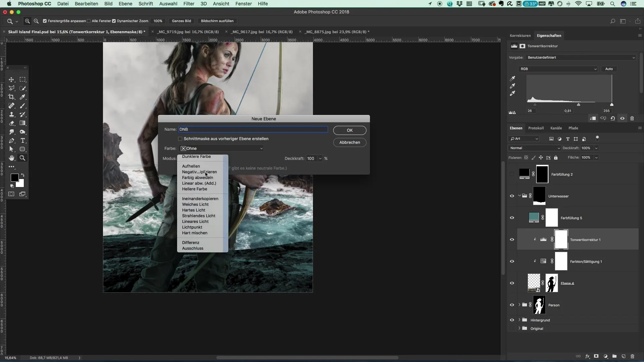Viewport: 644px width, 362px height.
Task: Delete adjustment via properties trash icon
Action: click(x=632, y=118)
